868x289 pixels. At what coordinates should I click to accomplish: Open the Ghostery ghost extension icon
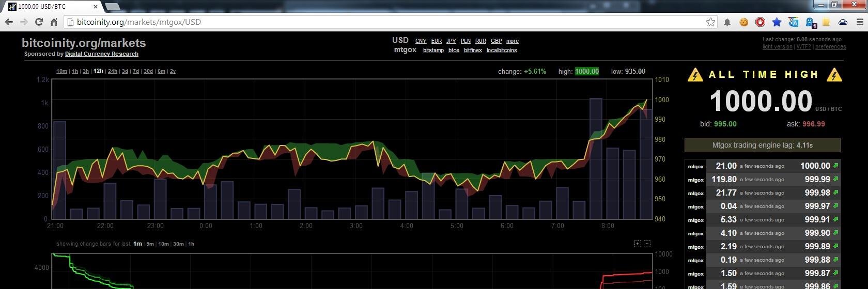point(810,22)
